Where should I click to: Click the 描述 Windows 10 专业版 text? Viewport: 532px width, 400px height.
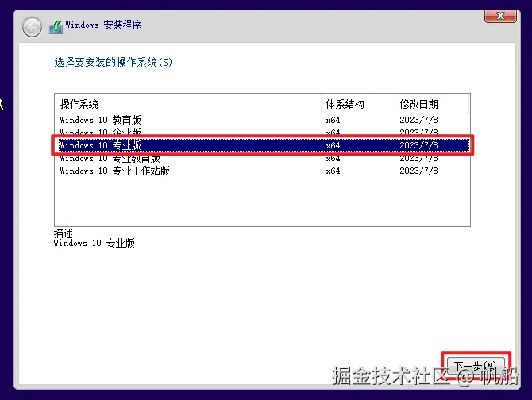coord(94,239)
